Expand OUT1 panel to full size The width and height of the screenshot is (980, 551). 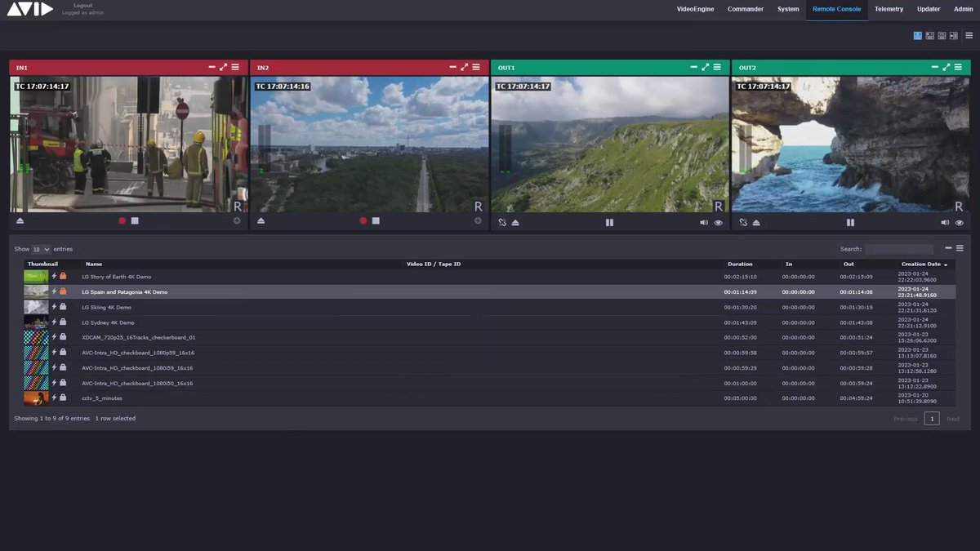[x=706, y=67]
